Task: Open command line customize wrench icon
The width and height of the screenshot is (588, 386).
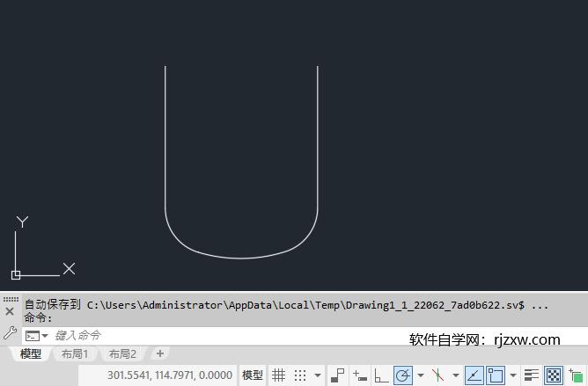Action: coord(10,332)
